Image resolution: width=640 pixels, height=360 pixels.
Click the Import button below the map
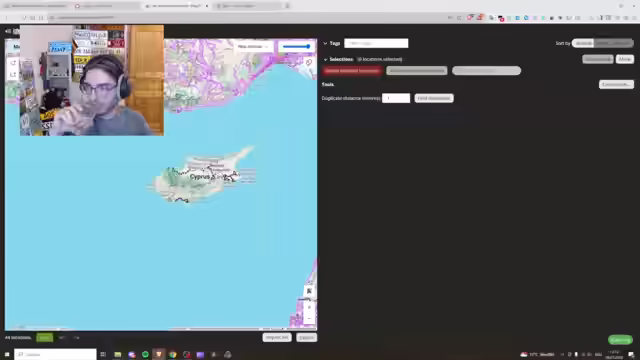pyautogui.click(x=277, y=338)
